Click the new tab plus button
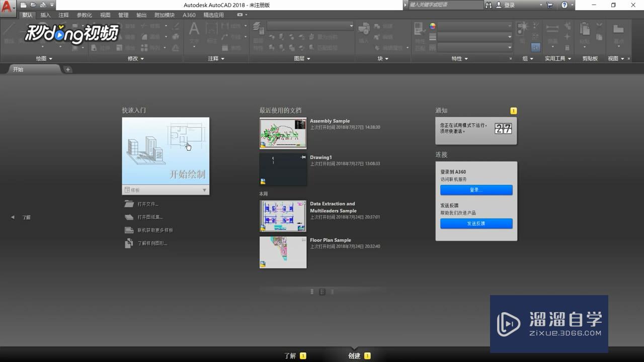 [x=68, y=69]
